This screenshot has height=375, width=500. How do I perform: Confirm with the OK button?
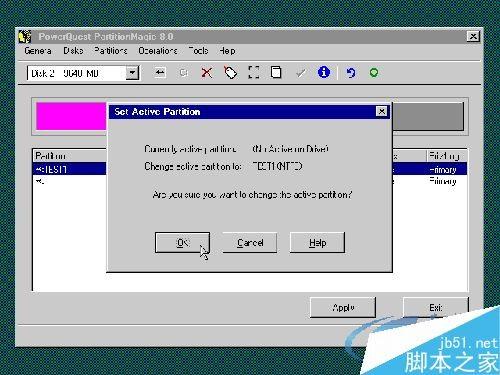click(x=182, y=242)
